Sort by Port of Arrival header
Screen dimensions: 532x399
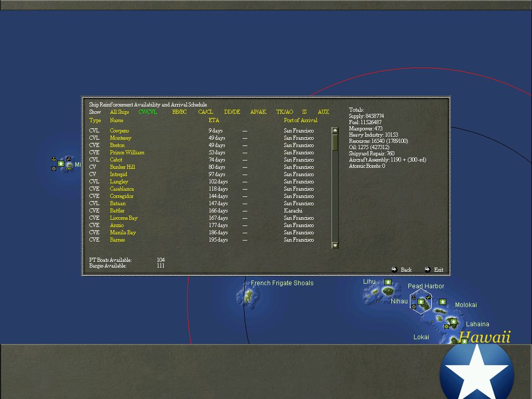[301, 121]
